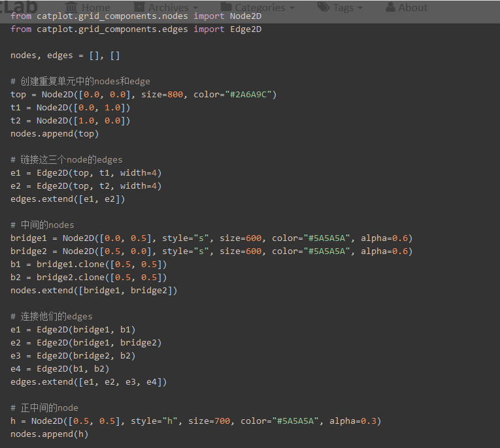Click the line 'e1 = Edge2D(top, t1, width=4)'
The height and width of the screenshot is (448, 500).
tap(86, 173)
